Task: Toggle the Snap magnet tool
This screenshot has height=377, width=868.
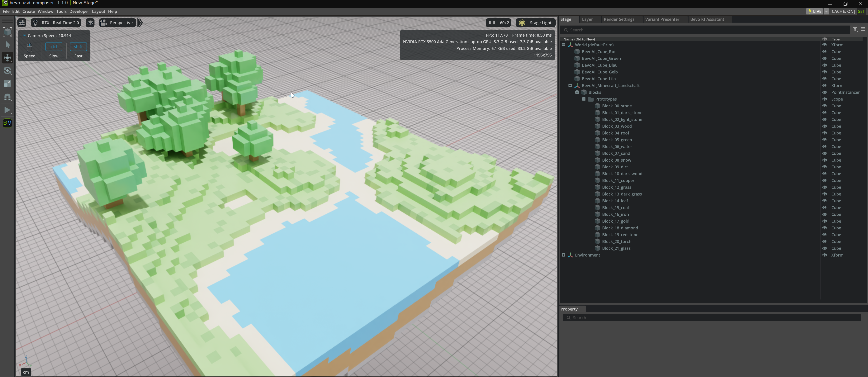Action: [x=7, y=97]
